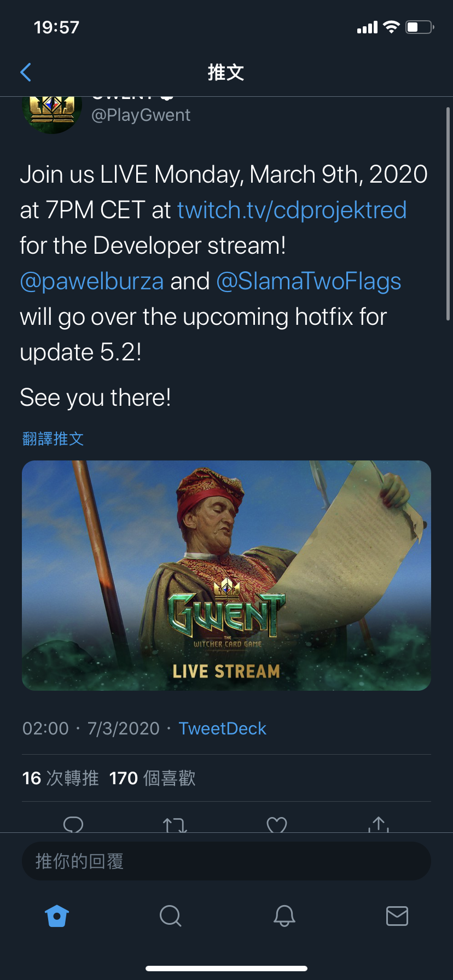Open the Messages envelope tab
Image resolution: width=453 pixels, height=980 pixels.
397,915
